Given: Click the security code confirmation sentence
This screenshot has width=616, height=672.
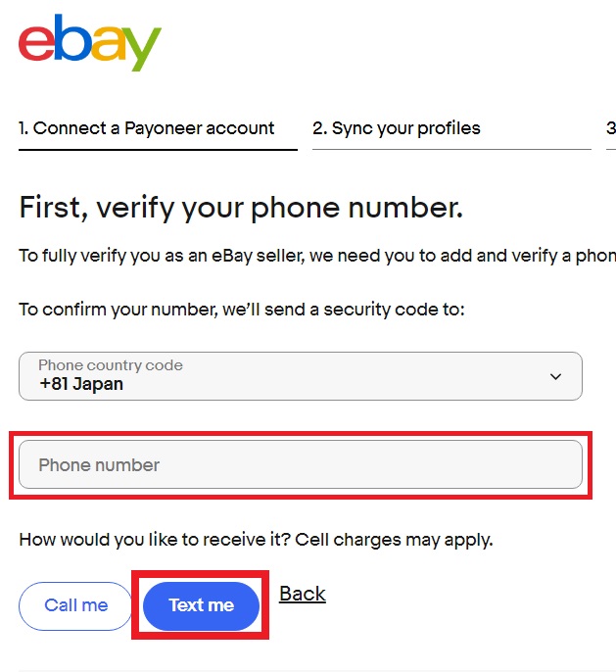Looking at the screenshot, I should [242, 309].
